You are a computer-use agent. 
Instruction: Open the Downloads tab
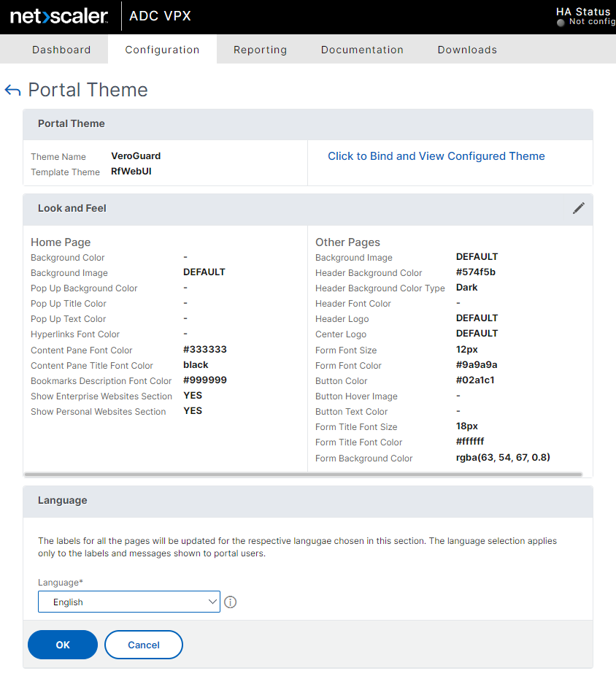coord(467,50)
